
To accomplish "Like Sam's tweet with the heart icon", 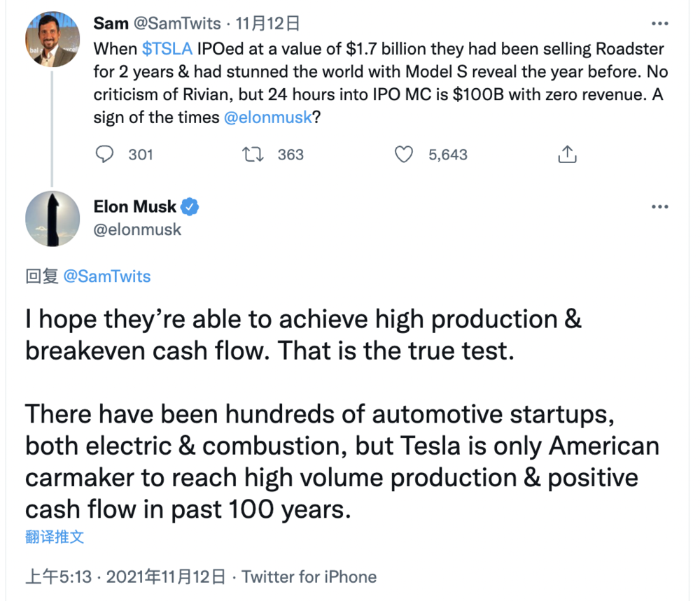I will 404,155.
